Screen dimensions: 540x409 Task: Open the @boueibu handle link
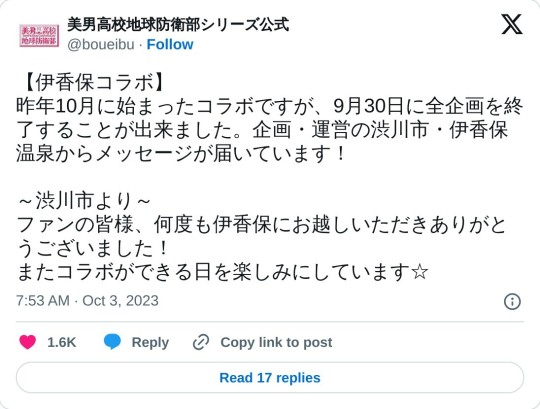[101, 44]
